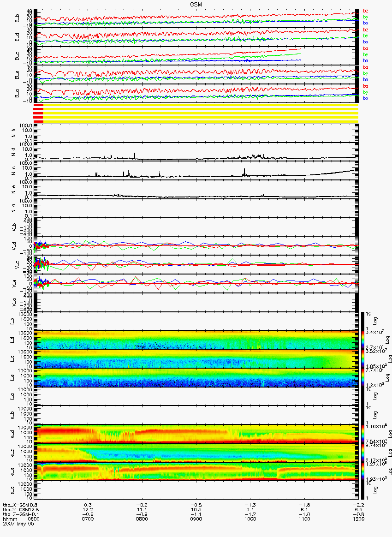Click the 0800 time axis label
Screen dimensions: 392x537
point(142,519)
